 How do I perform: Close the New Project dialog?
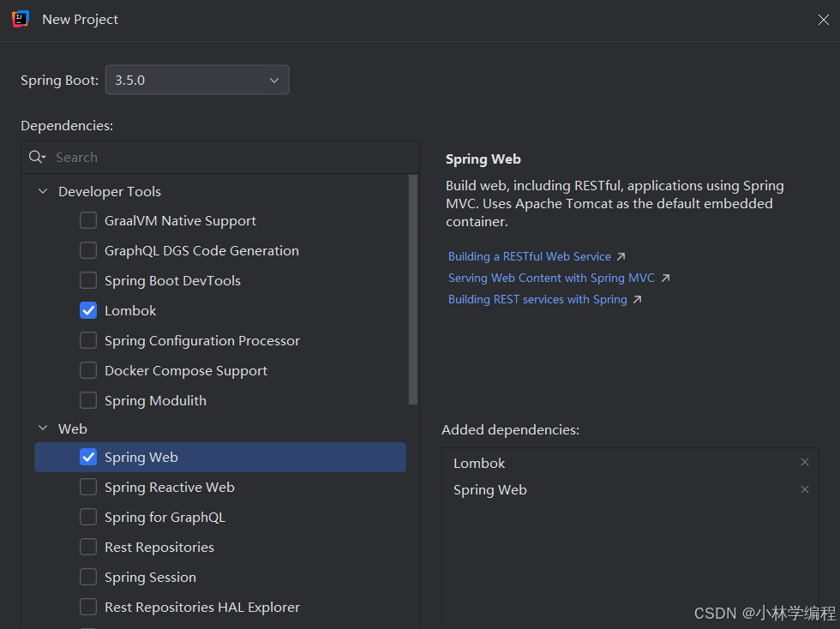coord(824,20)
